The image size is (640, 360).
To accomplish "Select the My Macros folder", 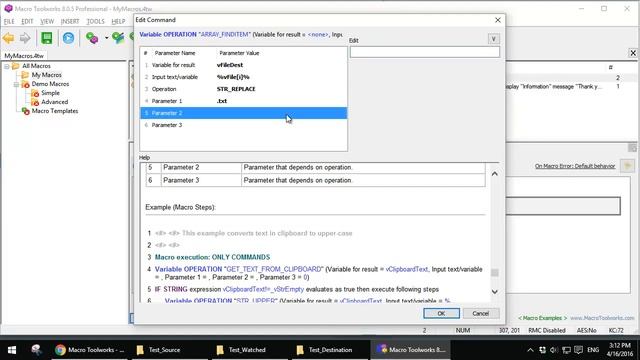I will [47, 75].
